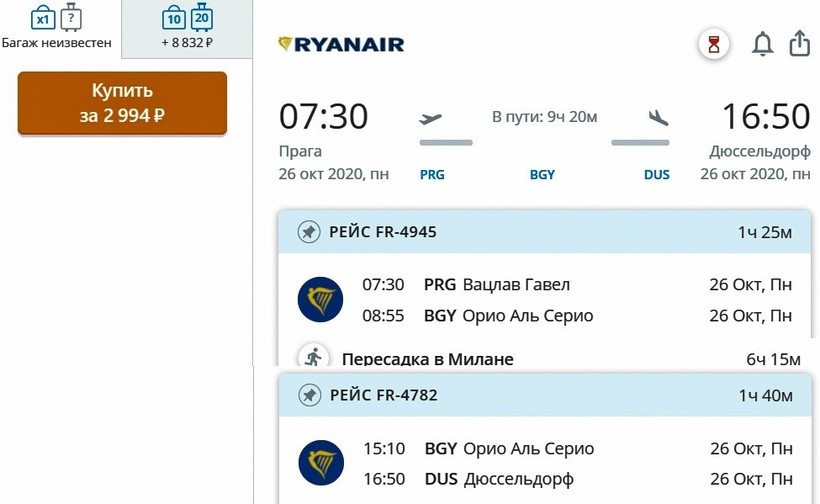Click the hourglass price timer icon
The image size is (820, 504).
(713, 44)
